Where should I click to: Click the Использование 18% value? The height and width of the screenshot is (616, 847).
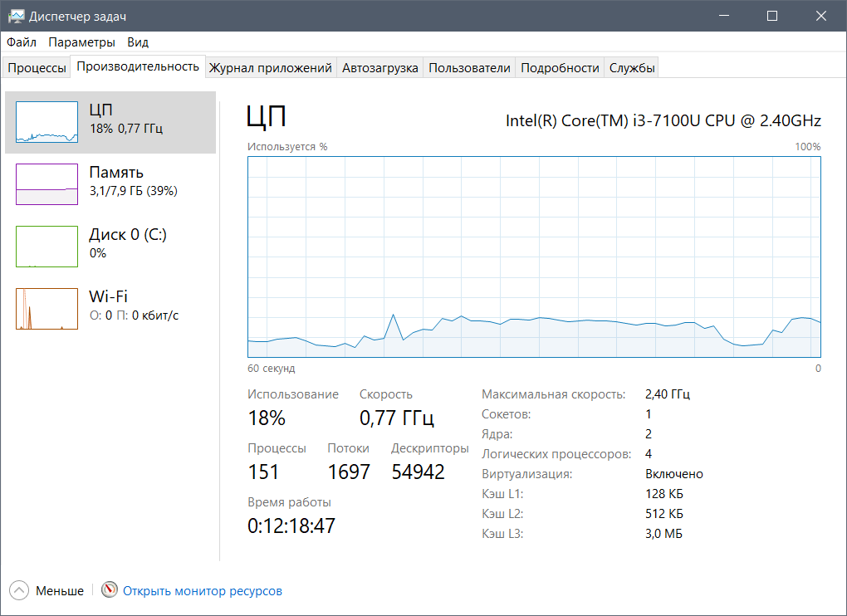pos(267,418)
